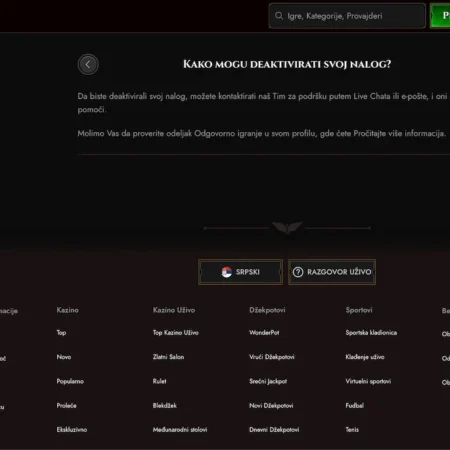This screenshot has width=450, height=450.
Task: Open the Međunarodni stolovi link
Action: 180,430
